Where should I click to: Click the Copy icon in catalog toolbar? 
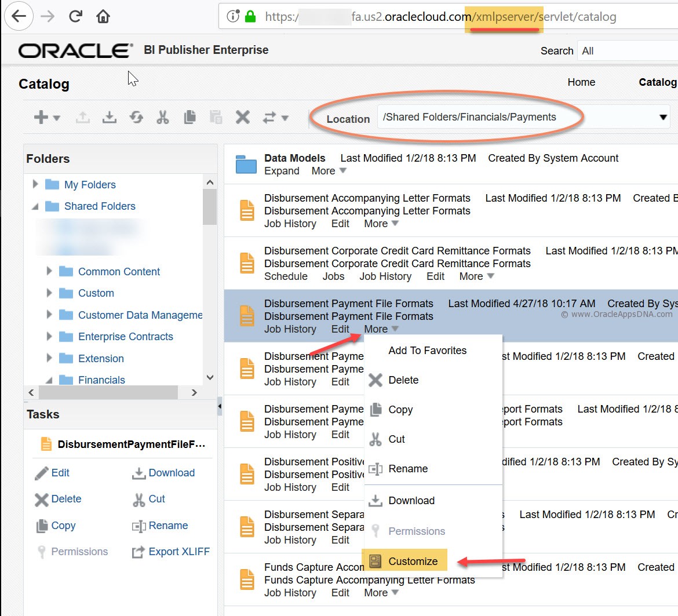point(189,117)
